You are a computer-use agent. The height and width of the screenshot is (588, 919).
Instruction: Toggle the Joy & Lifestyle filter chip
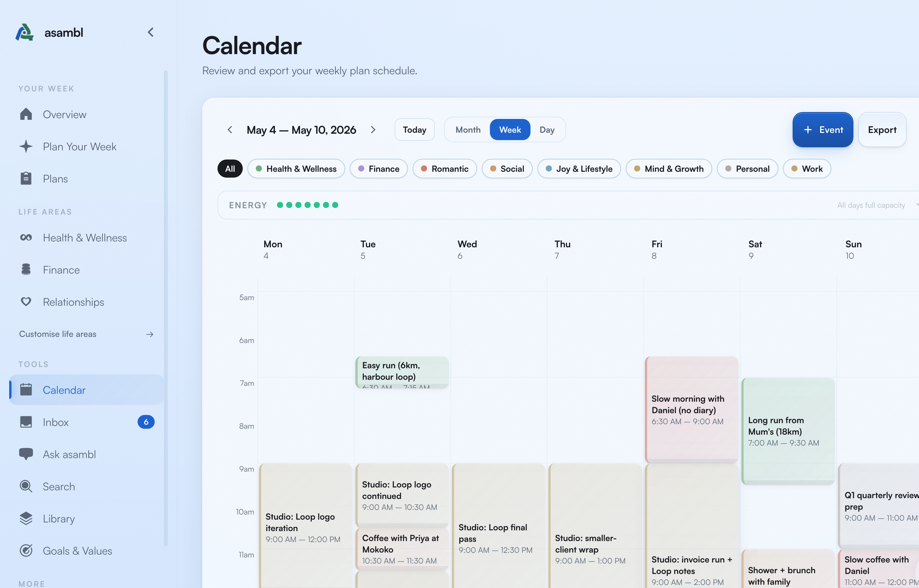579,169
